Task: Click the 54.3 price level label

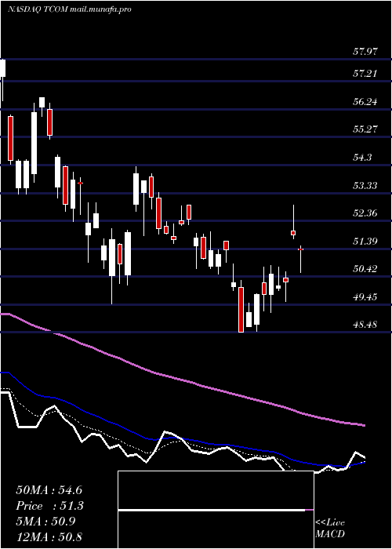Action: tap(362, 157)
